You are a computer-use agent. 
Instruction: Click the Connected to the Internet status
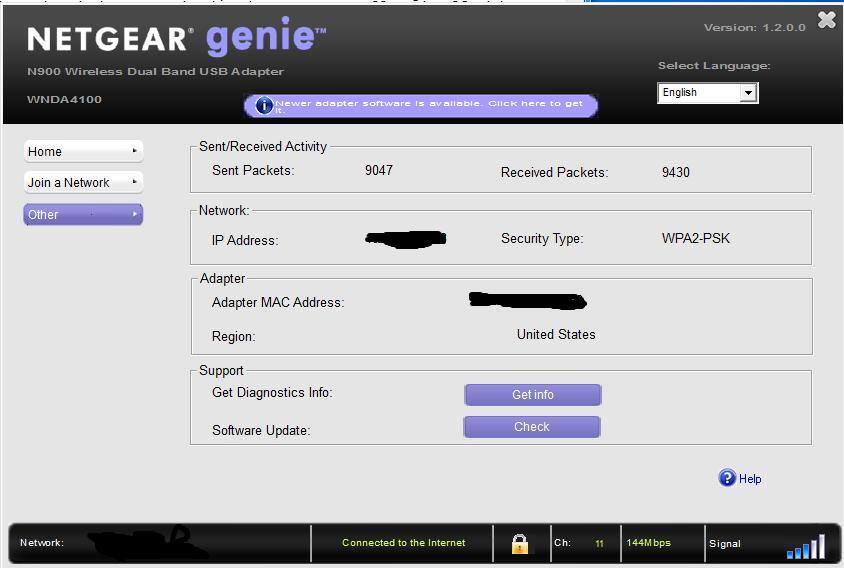coord(403,543)
